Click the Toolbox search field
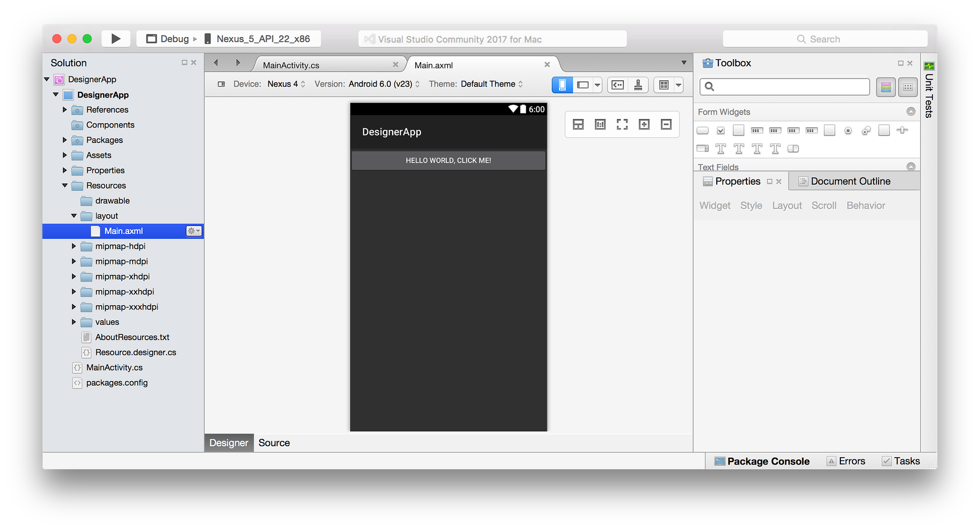Image resolution: width=980 pixels, height=530 pixels. tap(785, 87)
